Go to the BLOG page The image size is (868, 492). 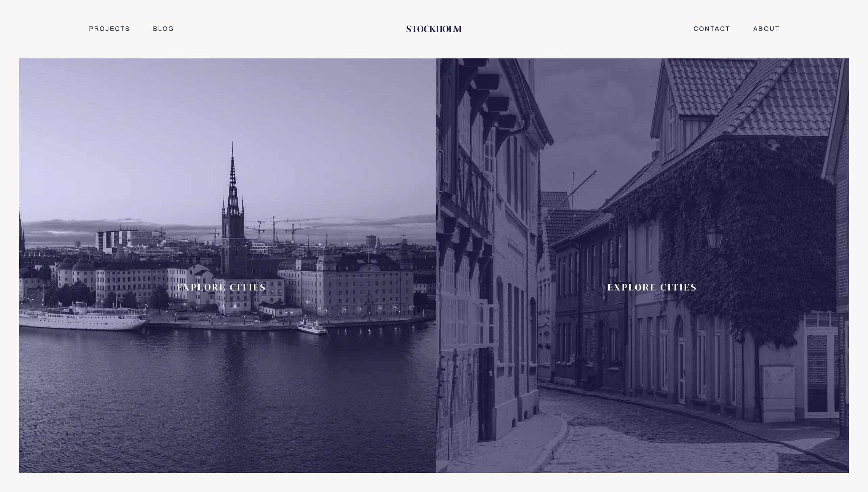click(x=163, y=29)
